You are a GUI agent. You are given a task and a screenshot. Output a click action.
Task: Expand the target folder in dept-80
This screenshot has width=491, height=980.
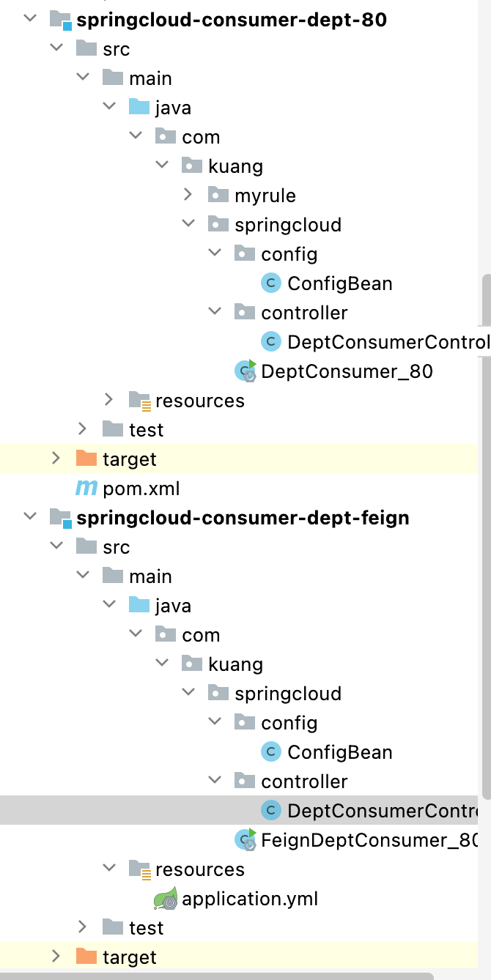coord(56,459)
